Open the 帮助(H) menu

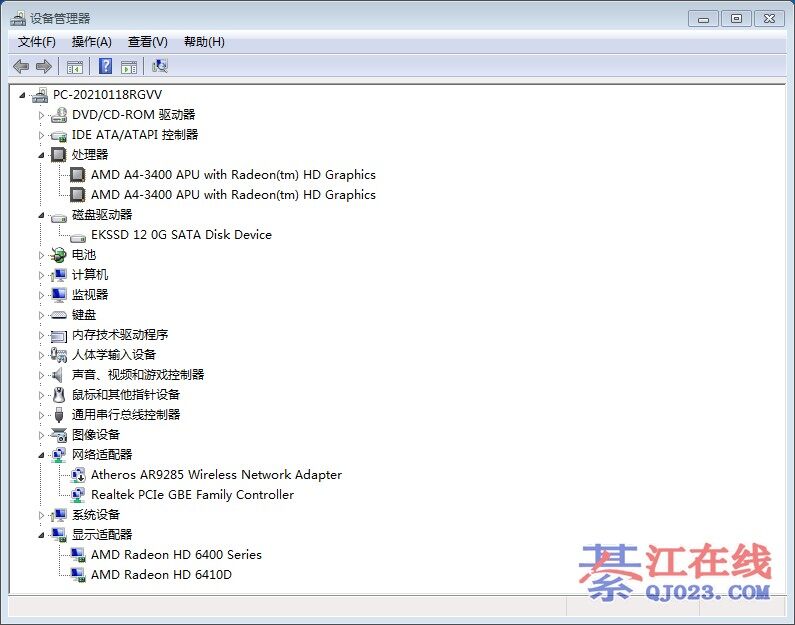pos(204,42)
